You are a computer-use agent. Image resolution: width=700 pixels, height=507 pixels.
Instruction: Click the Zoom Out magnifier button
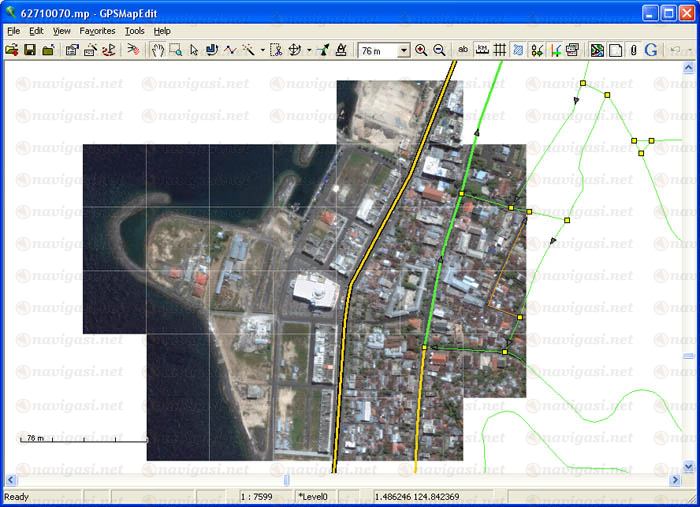click(439, 50)
